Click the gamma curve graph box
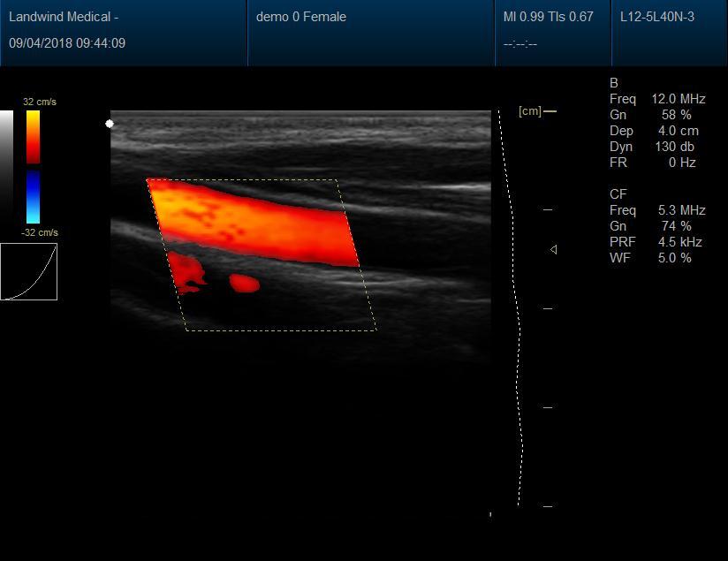The width and height of the screenshot is (728, 561). point(28,272)
